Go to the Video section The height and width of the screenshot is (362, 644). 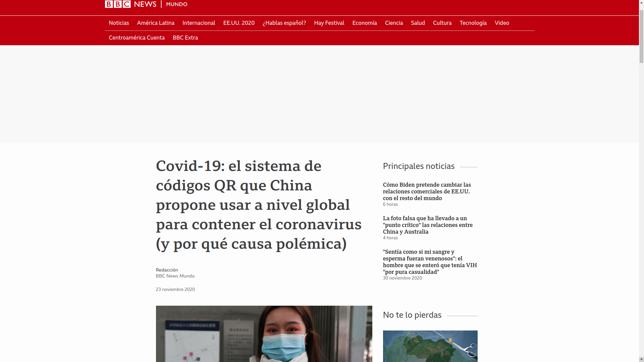[502, 23]
